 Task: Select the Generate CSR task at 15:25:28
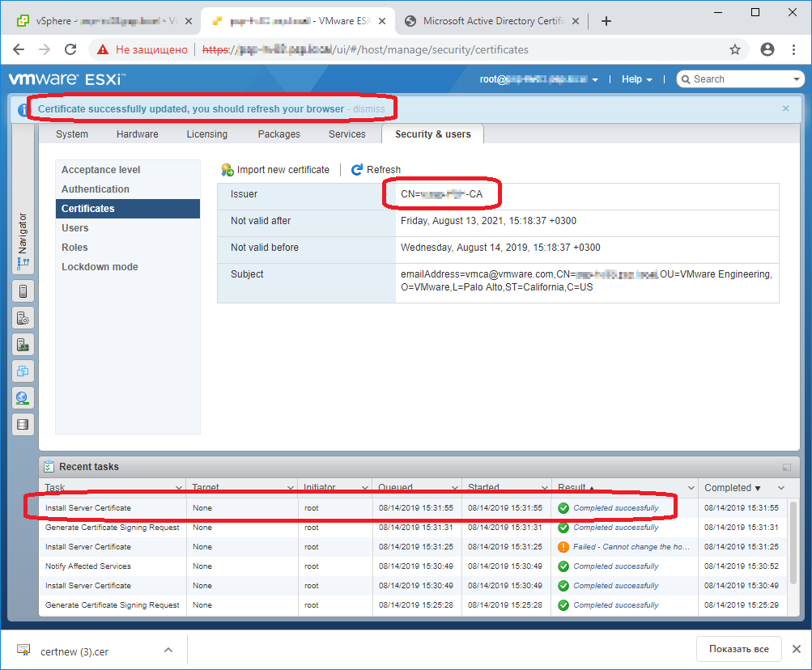click(415, 605)
